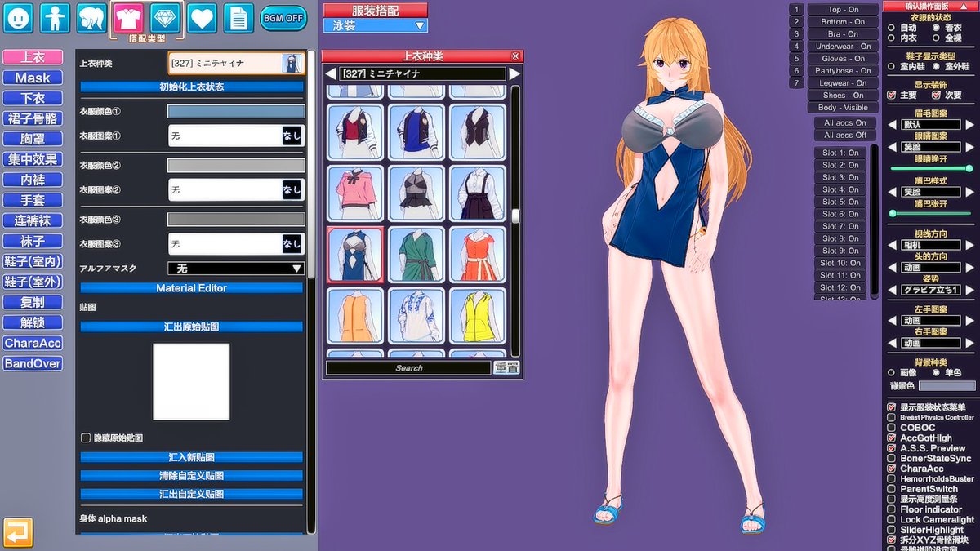Select the body editor icon
The height and width of the screenshot is (551, 980).
pos(54,18)
